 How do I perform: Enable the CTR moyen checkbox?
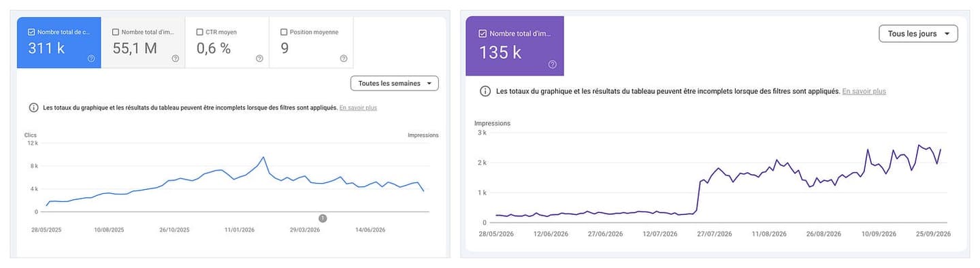pos(199,32)
